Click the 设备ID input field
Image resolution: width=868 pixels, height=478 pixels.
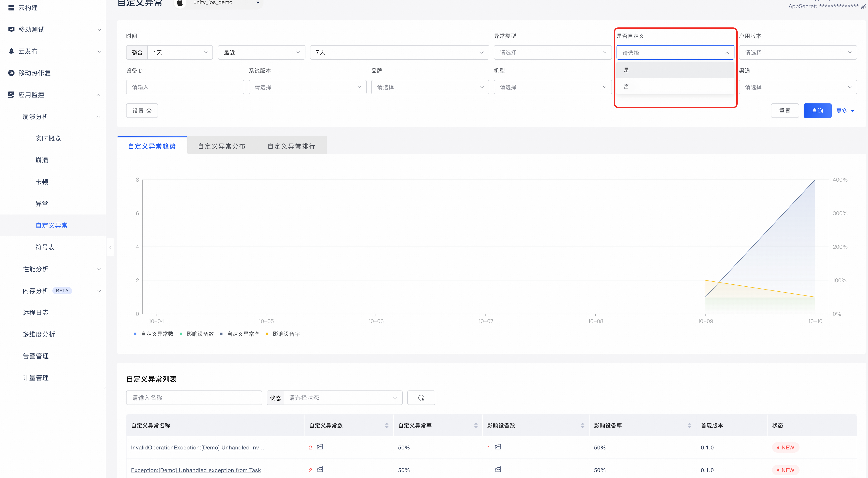click(185, 87)
